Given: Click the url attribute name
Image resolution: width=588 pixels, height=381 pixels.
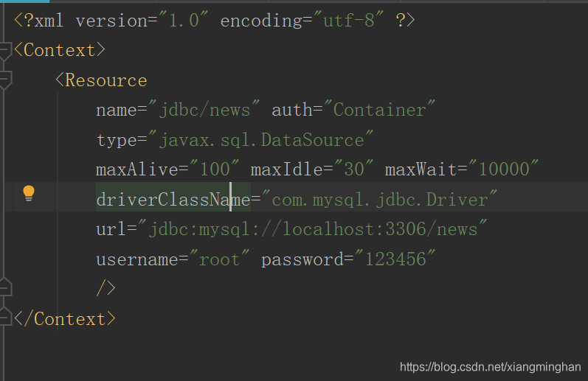Looking at the screenshot, I should click(111, 229).
